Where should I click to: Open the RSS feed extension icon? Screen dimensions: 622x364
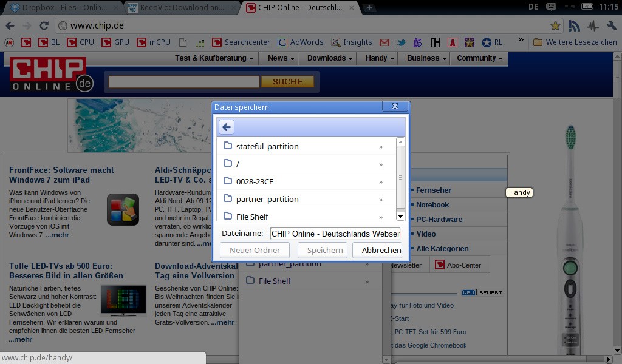point(574,26)
